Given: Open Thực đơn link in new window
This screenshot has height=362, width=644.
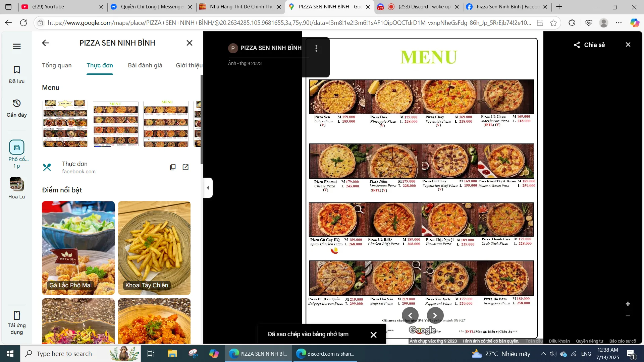Looking at the screenshot, I should (185, 167).
